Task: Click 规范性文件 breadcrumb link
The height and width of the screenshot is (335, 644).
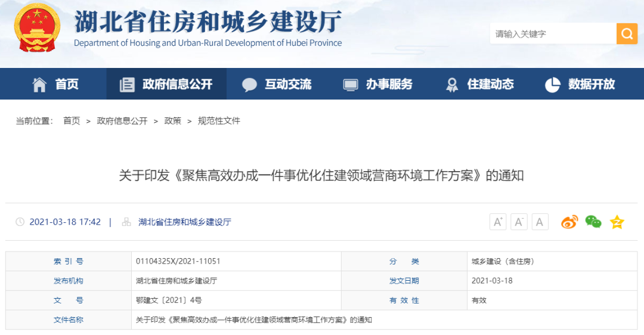Action: click(219, 121)
